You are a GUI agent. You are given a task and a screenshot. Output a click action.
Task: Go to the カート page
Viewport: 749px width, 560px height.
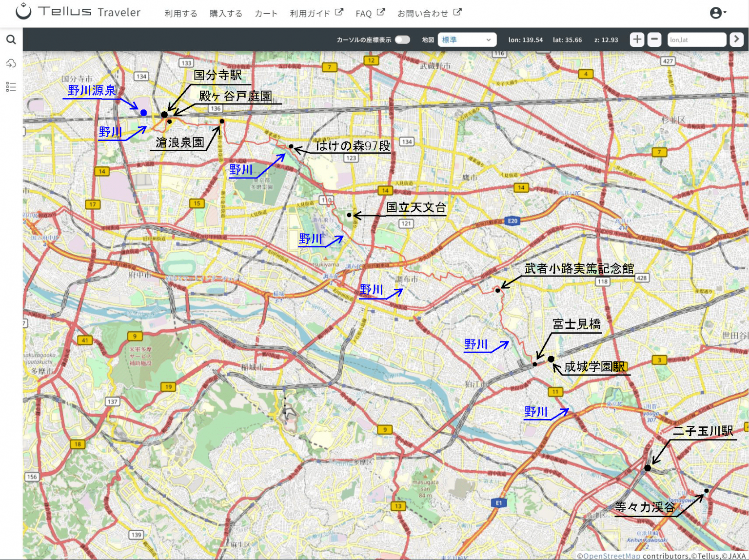click(266, 14)
